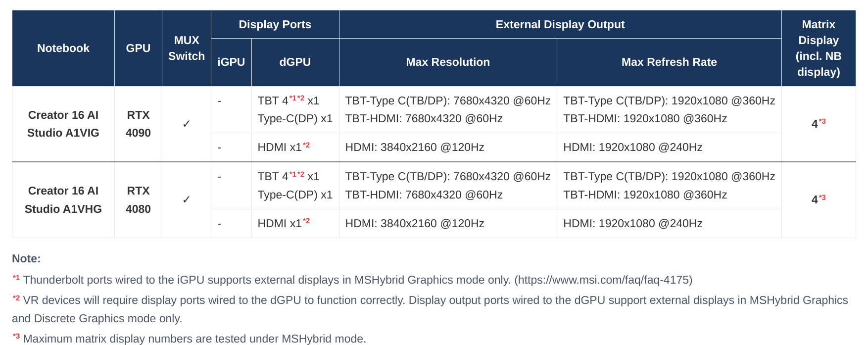The height and width of the screenshot is (345, 868).
Task: Select the Display Ports header
Action: tap(275, 24)
